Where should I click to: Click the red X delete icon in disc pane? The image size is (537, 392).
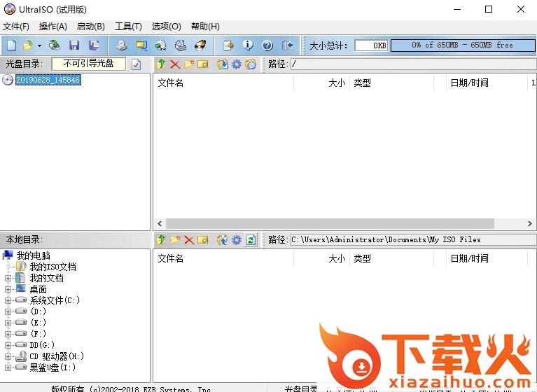175,64
